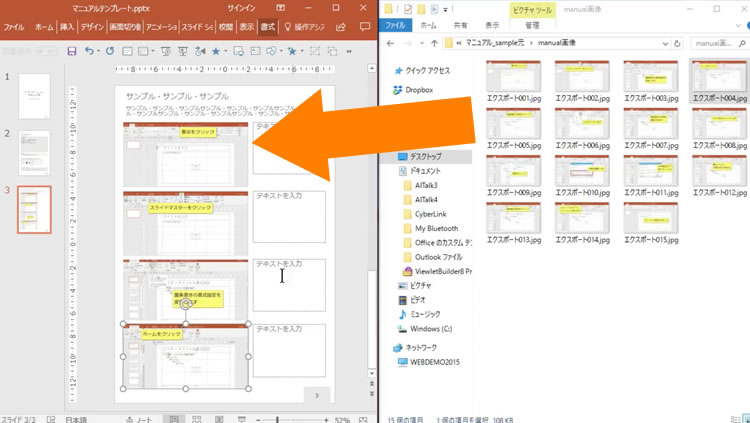Click the Undo arrow icon in PowerPoint
This screenshot has height=423, width=750.
pyautogui.click(x=89, y=51)
